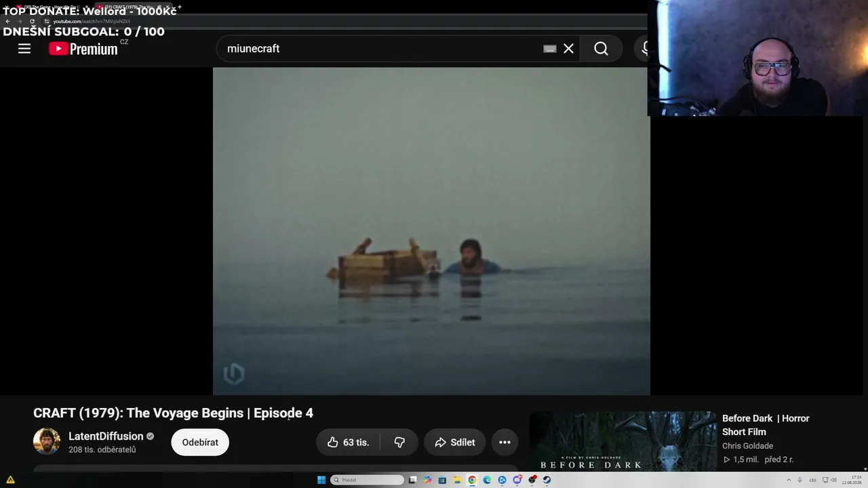868x488 pixels.
Task: Go back in the browser
Action: pos(7,21)
